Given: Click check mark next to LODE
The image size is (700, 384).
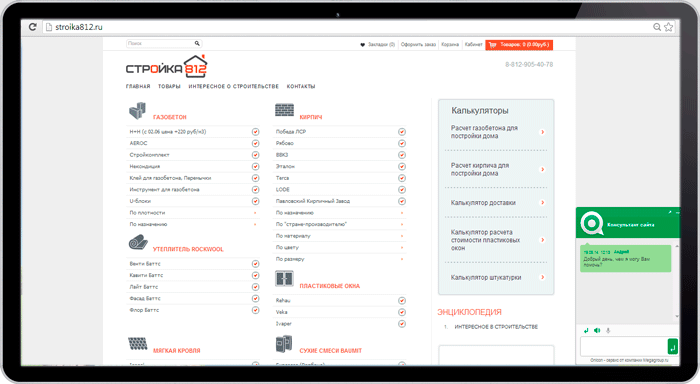Looking at the screenshot, I should pyautogui.click(x=402, y=190).
